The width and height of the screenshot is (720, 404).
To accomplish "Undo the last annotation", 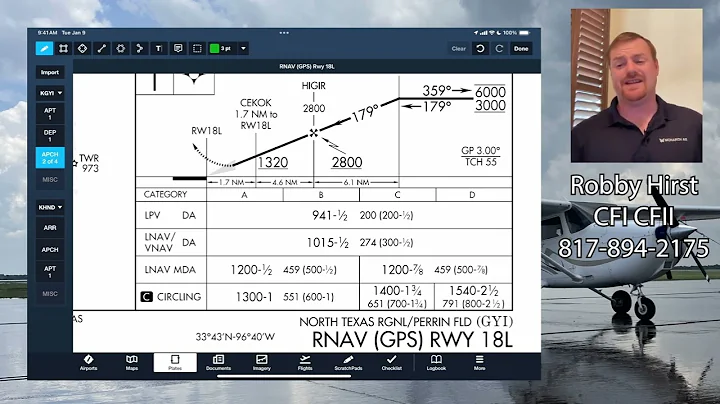I will pyautogui.click(x=480, y=48).
